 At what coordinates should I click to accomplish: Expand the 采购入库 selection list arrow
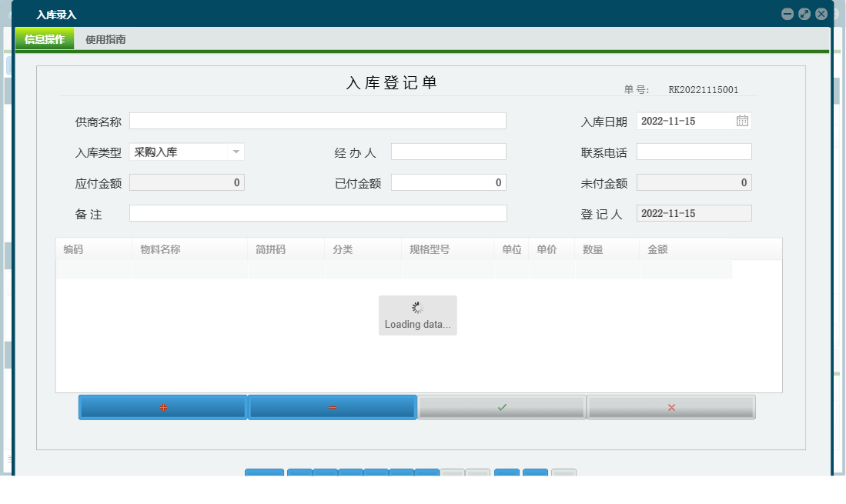(237, 152)
